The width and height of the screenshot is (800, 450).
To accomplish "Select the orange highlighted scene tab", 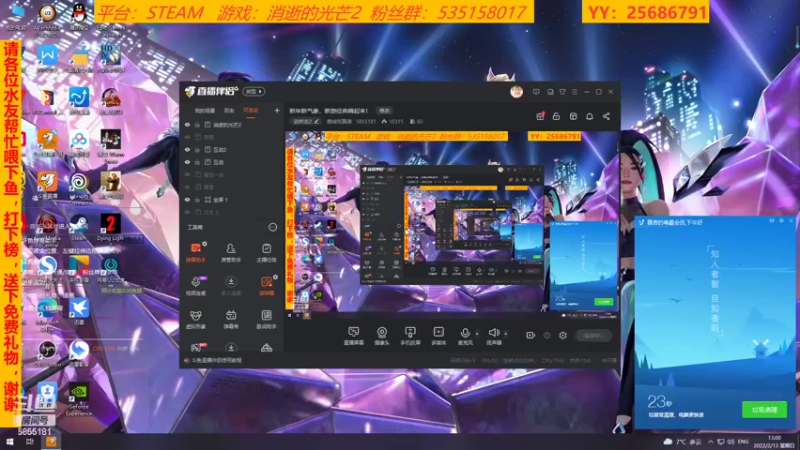I will click(x=251, y=110).
